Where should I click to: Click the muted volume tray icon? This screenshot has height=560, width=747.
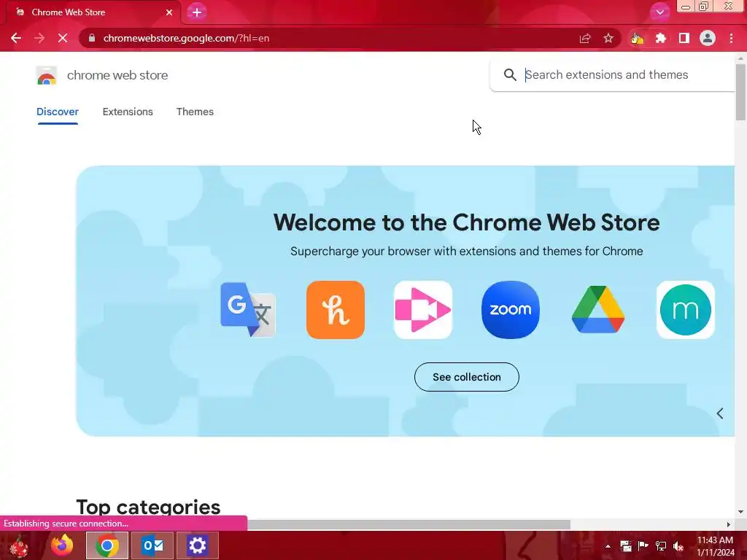(x=678, y=546)
